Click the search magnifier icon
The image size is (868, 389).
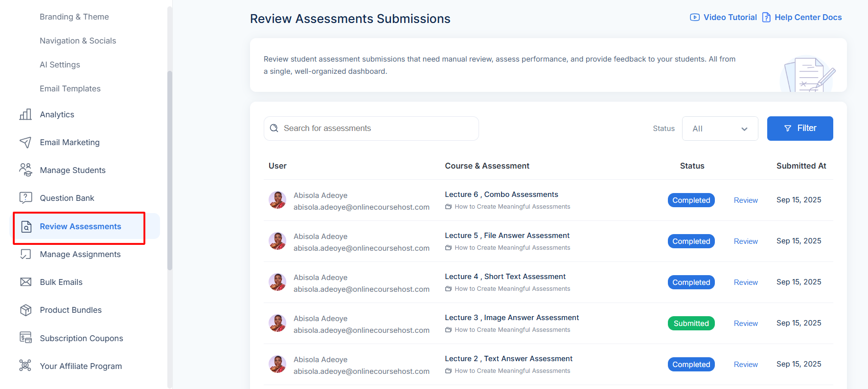(x=274, y=128)
